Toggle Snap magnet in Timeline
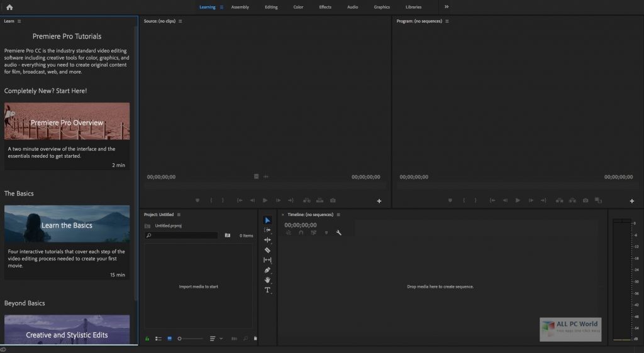The width and height of the screenshot is (644, 353). click(x=301, y=232)
